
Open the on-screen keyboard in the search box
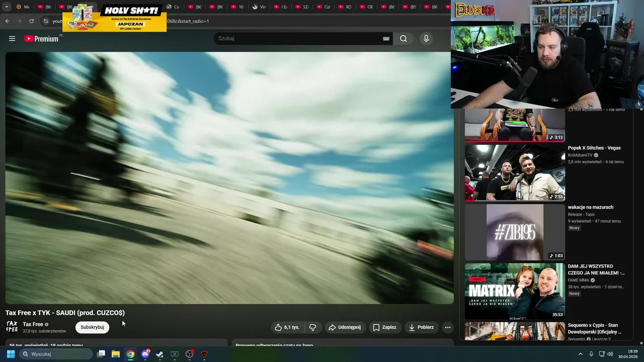(386, 39)
